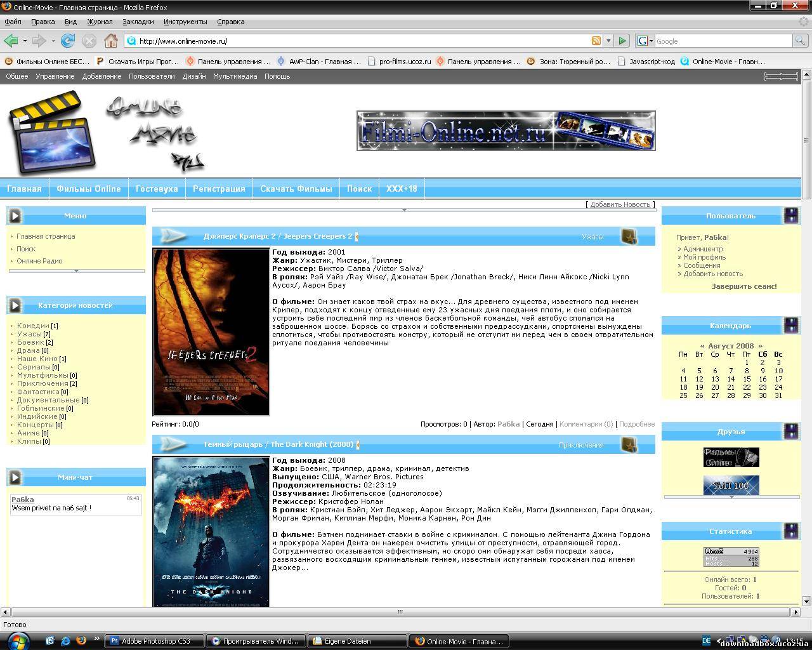Open the Forward button history dropdown arrow

[53, 41]
